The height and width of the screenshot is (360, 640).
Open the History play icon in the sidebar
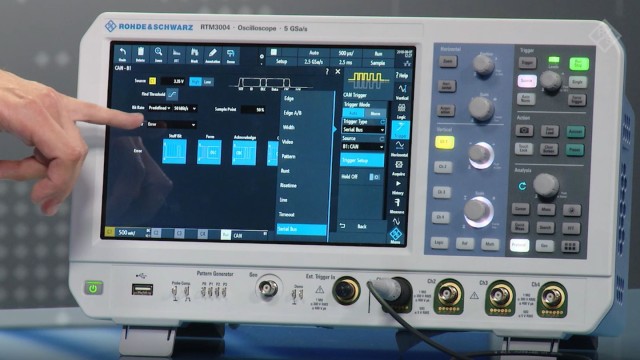click(398, 187)
